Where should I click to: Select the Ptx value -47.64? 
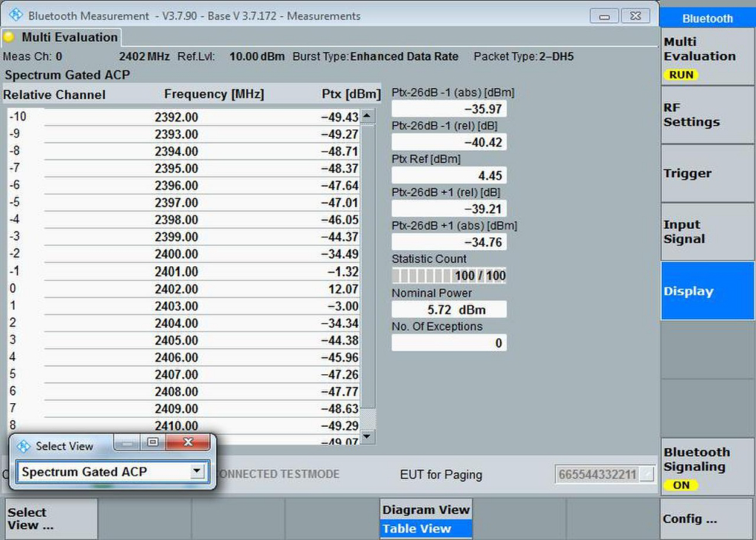[x=340, y=186]
